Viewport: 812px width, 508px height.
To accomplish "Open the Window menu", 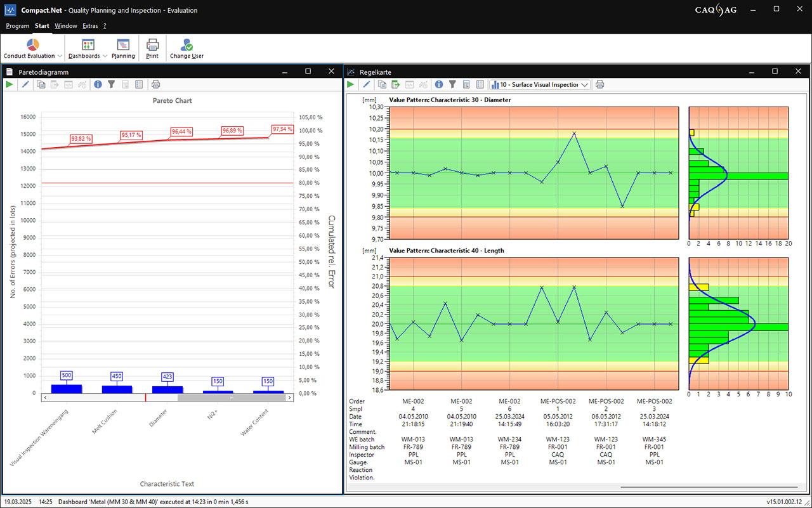I will coord(66,26).
